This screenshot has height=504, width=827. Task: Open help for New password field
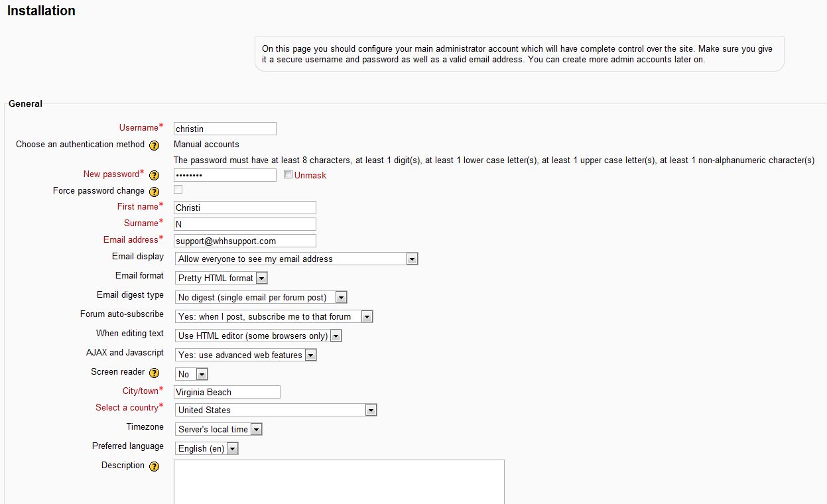[154, 175]
